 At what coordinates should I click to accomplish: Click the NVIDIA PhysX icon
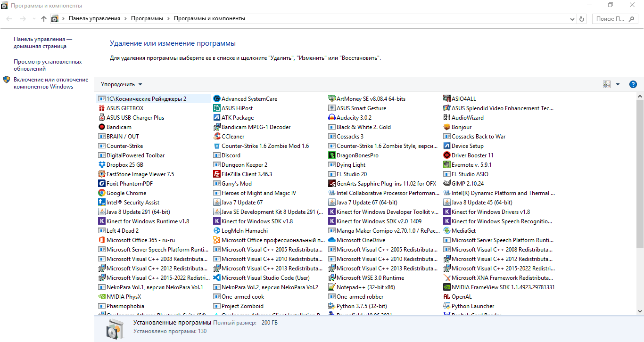[x=102, y=297]
